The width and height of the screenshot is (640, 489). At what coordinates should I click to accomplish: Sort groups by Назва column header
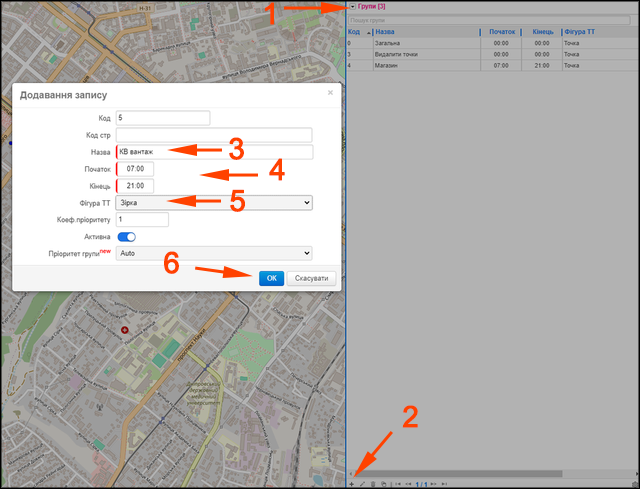(384, 32)
